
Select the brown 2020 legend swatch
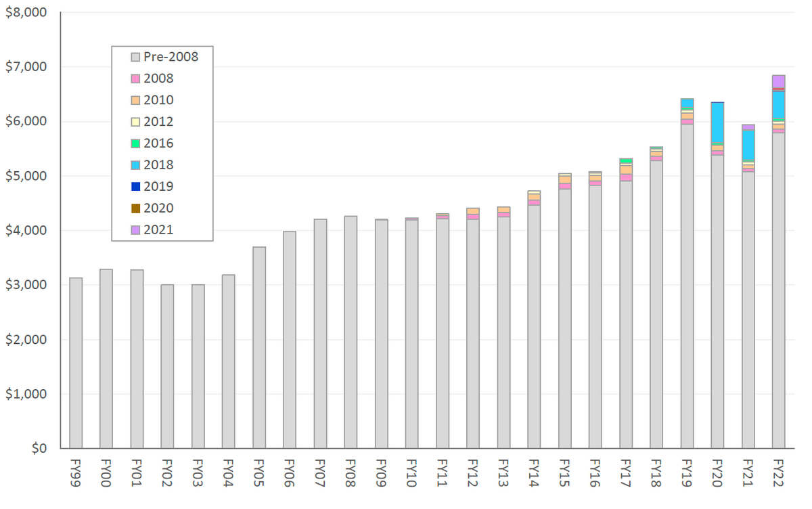135,208
